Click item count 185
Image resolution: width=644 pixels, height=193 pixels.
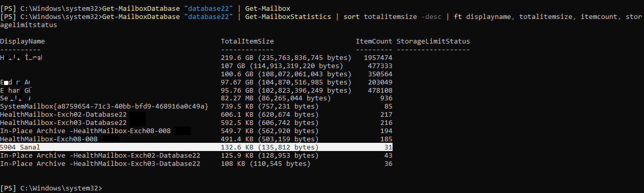[386, 139]
